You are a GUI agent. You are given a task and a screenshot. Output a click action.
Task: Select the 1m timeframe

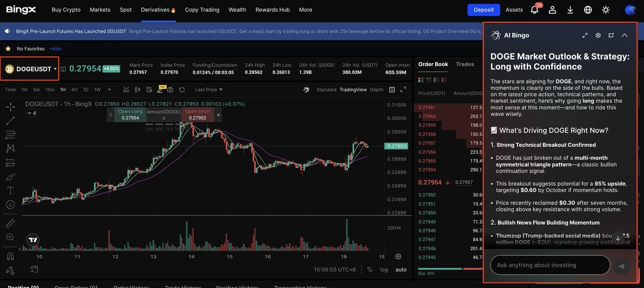24,90
